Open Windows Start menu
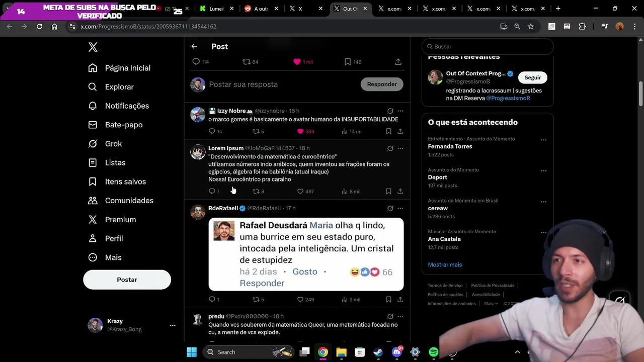 coord(192,352)
